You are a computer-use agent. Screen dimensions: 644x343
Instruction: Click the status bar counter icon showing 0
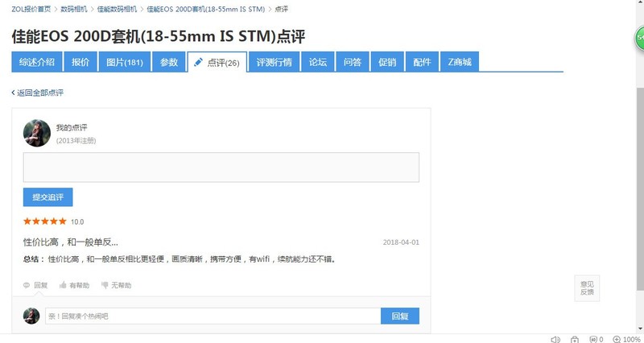pyautogui.click(x=597, y=339)
